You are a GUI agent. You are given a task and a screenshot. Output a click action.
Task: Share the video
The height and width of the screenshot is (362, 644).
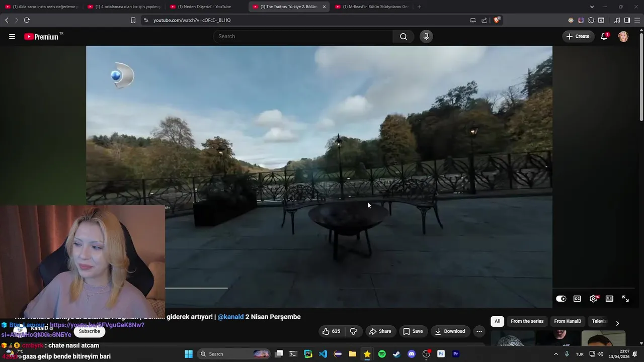click(380, 331)
